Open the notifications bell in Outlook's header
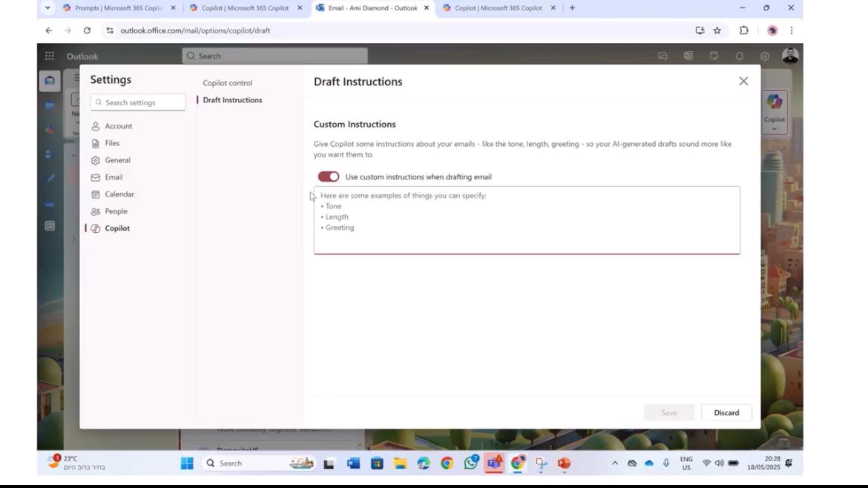Viewport: 868px width, 488px height. pos(739,56)
